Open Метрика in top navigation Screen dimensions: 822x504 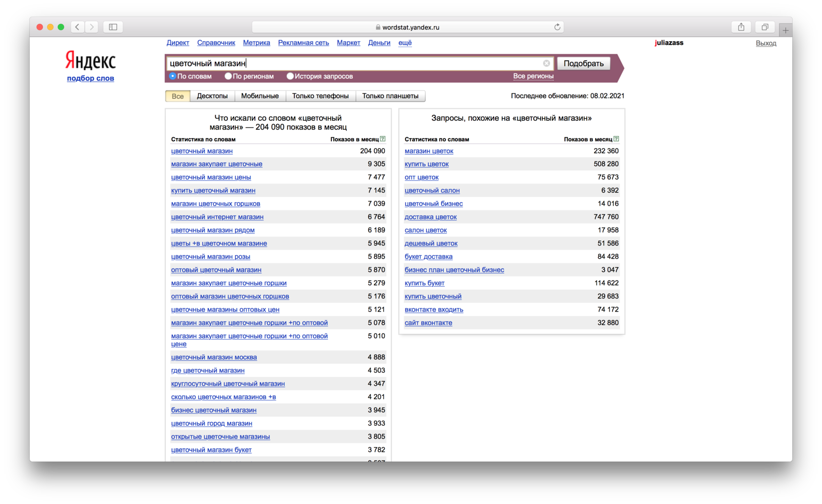(256, 43)
